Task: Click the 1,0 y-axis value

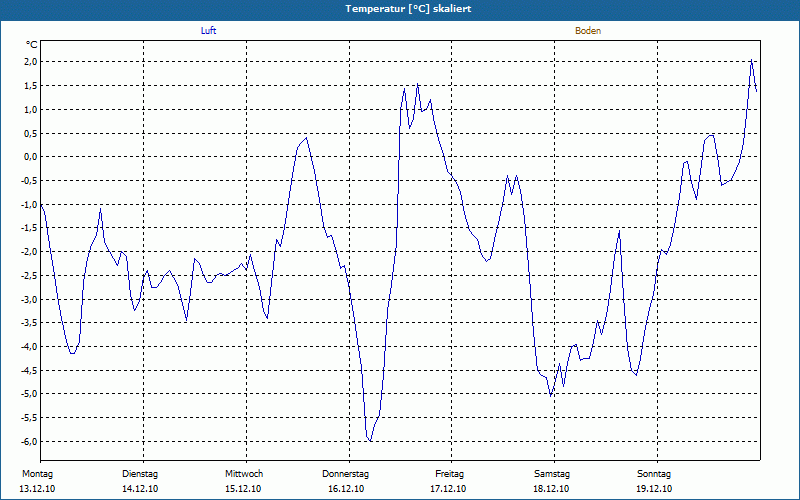Action: click(x=31, y=110)
